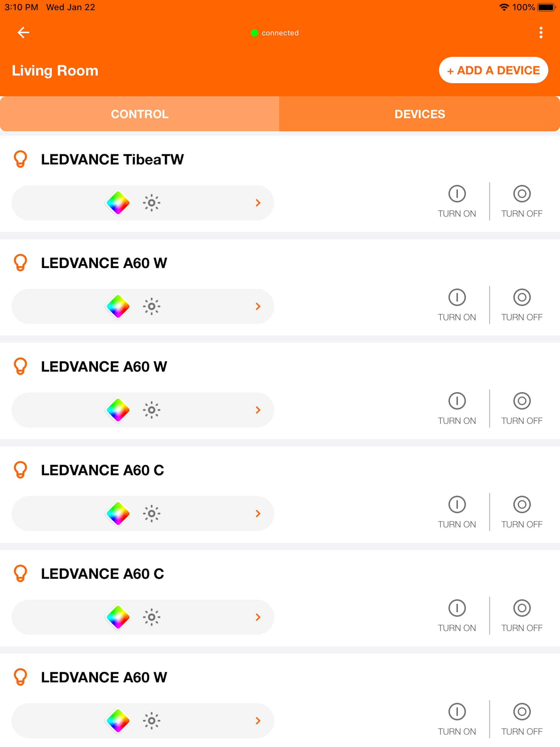Select the CONTROL tab
Image resolution: width=560 pixels, height=747 pixels.
pos(139,114)
